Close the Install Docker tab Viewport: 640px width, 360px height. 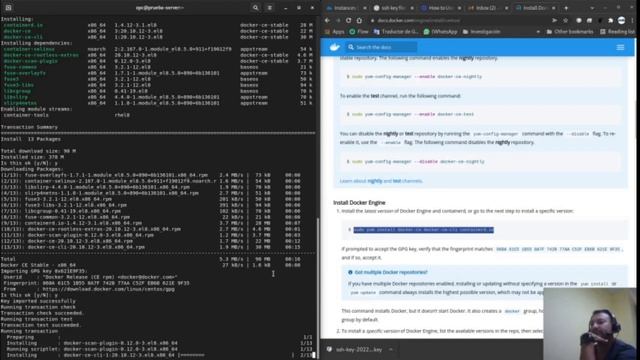pos(553,8)
